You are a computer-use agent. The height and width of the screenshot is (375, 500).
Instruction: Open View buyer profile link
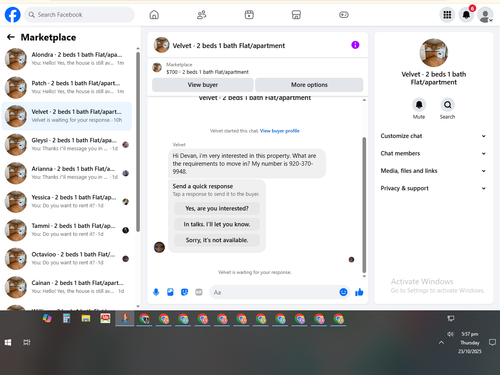pos(280,131)
